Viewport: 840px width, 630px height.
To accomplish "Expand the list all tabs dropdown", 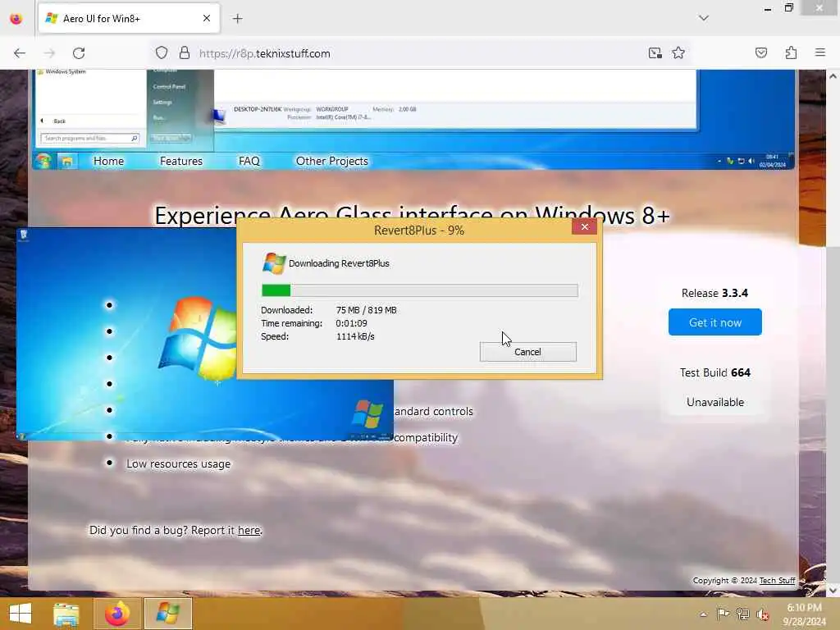I will pos(703,18).
